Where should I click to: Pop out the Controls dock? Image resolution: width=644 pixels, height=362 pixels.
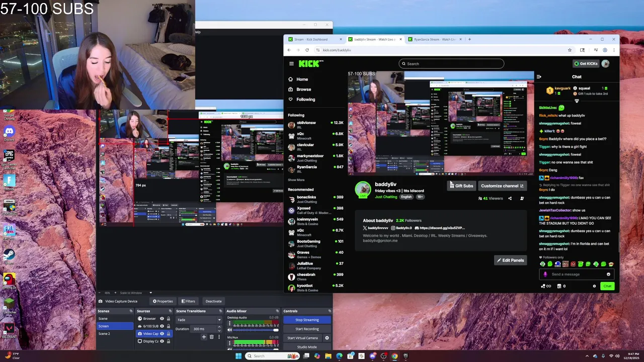(x=330, y=311)
